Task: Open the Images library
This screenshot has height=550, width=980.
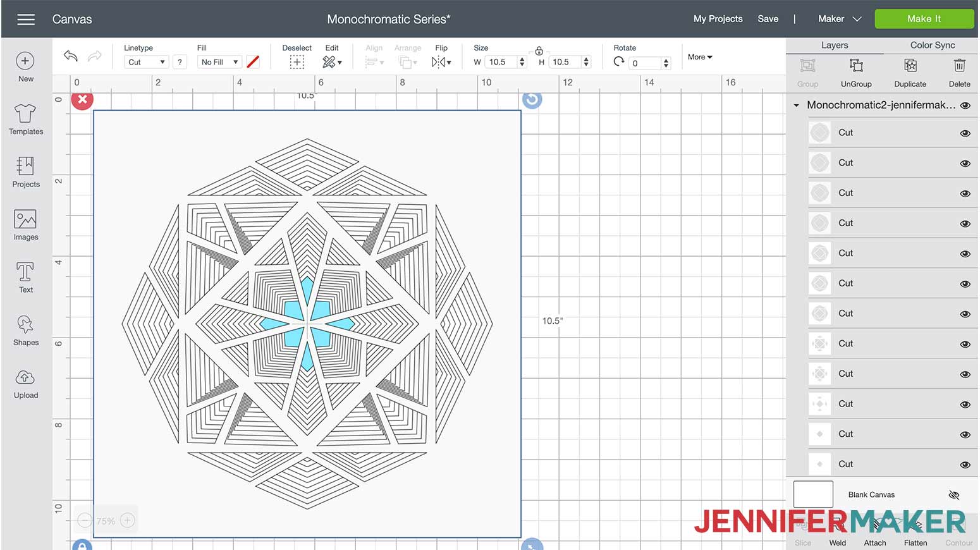Action: [26, 225]
